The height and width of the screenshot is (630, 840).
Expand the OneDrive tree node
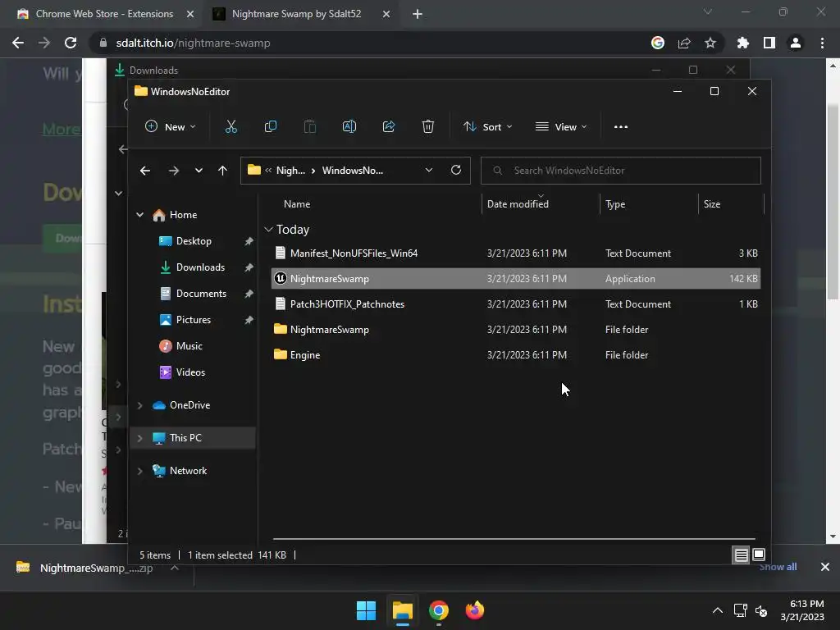click(x=139, y=405)
